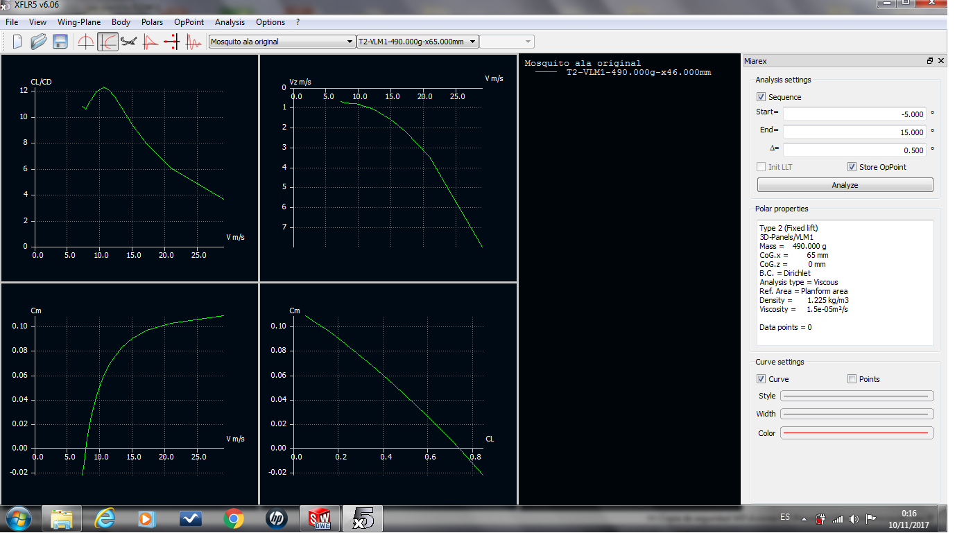Viewport: 964px width, 560px height.
Task: Open the stability time response icon
Action: [x=193, y=42]
